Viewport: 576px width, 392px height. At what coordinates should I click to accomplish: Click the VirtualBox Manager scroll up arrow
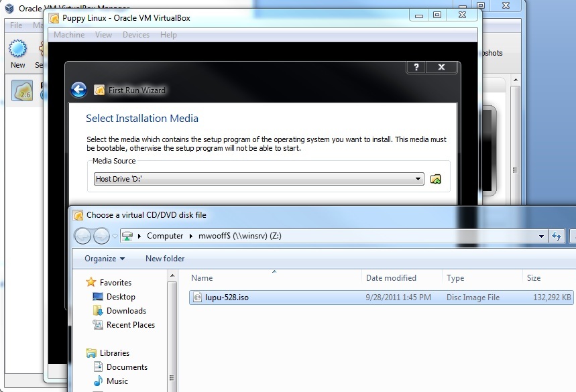pos(516,80)
